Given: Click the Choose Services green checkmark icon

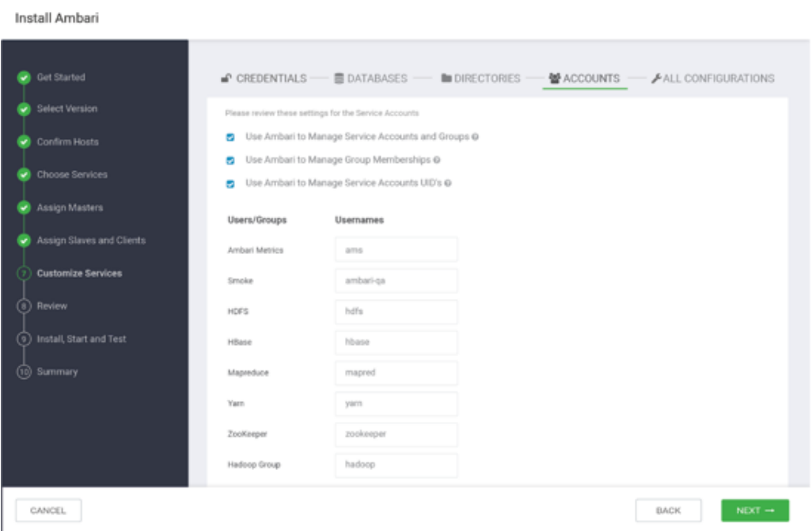Looking at the screenshot, I should [24, 175].
